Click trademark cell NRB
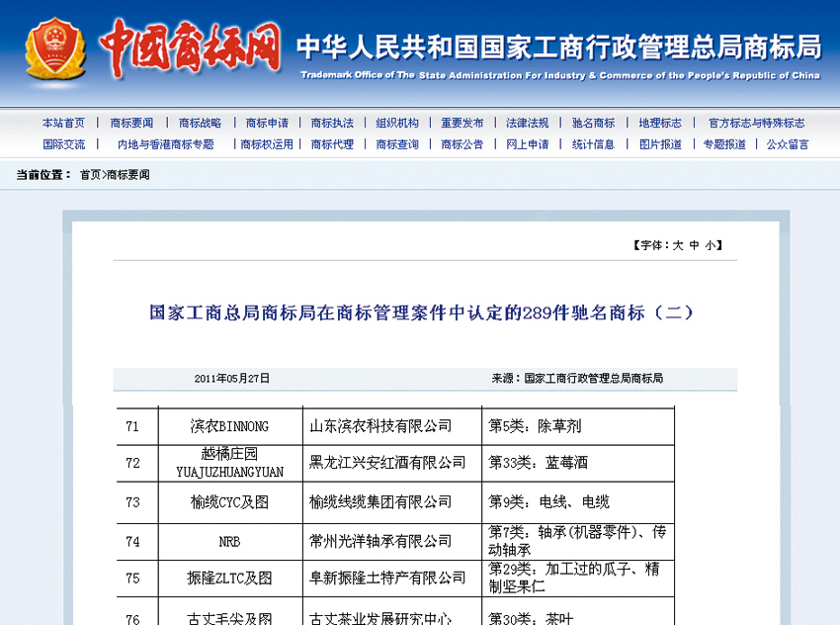 point(230,542)
